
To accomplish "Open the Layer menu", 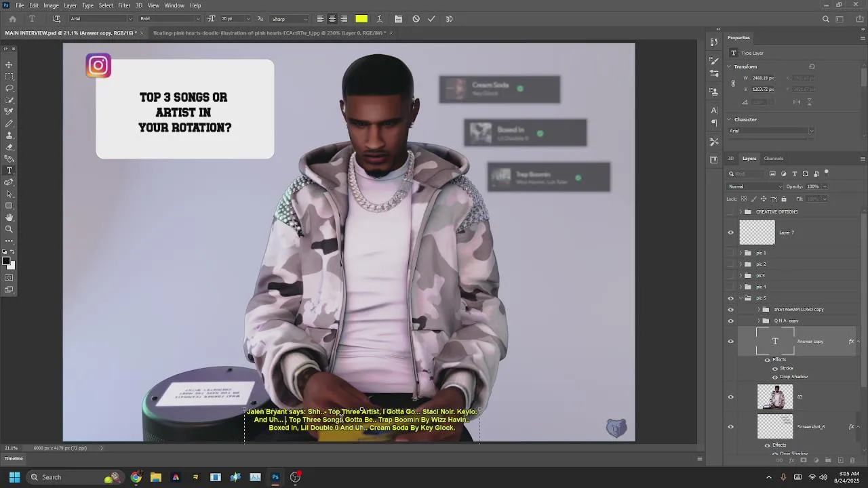I will [x=71, y=5].
